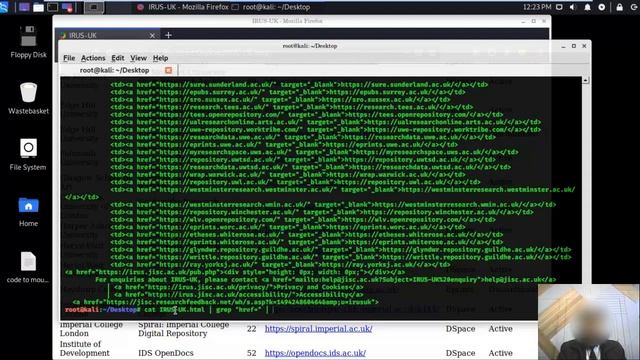
Task: Click the 'Imperial College London' table cell
Action: coord(91,329)
